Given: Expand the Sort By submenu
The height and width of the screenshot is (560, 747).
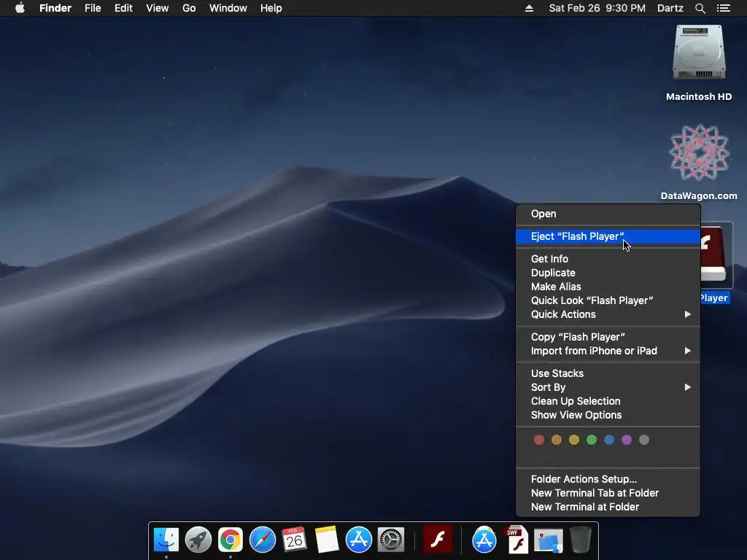Looking at the screenshot, I should pyautogui.click(x=608, y=387).
